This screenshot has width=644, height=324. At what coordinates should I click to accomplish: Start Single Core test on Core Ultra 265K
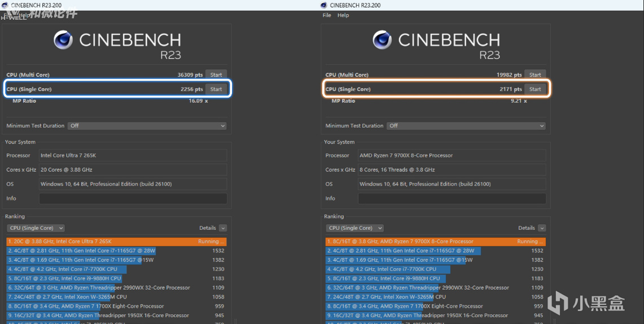pos(216,89)
